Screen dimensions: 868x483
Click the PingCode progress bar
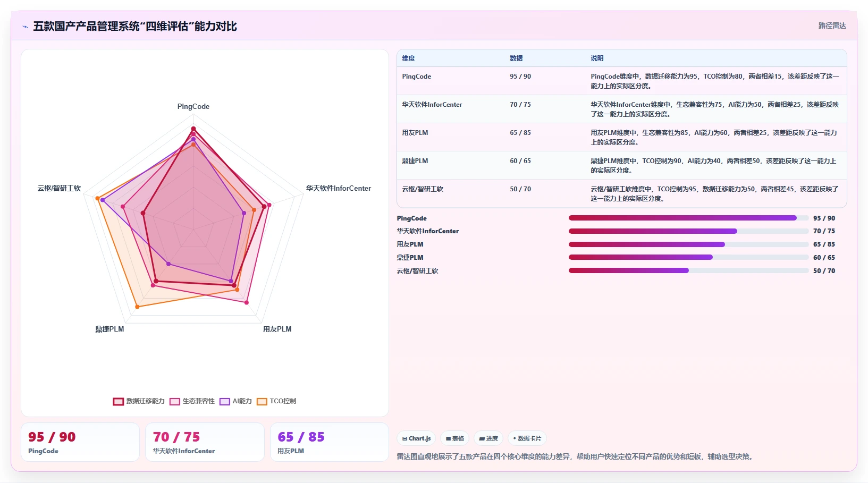click(x=688, y=218)
